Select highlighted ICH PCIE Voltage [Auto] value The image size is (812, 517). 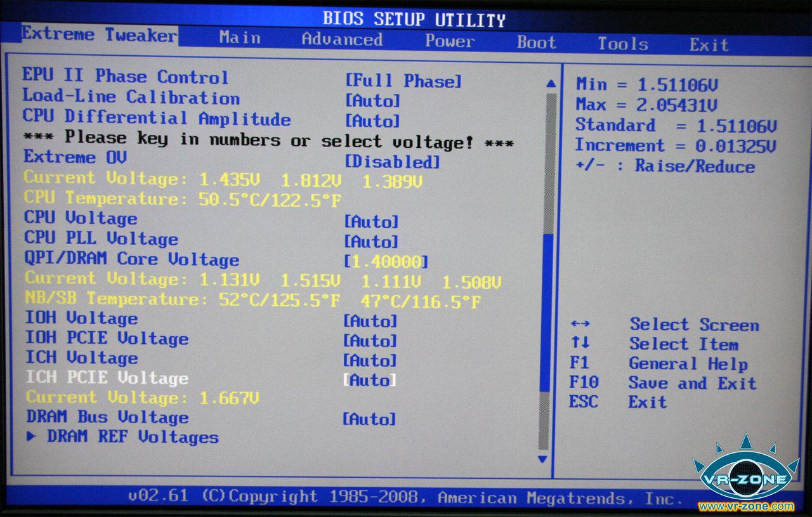click(370, 380)
